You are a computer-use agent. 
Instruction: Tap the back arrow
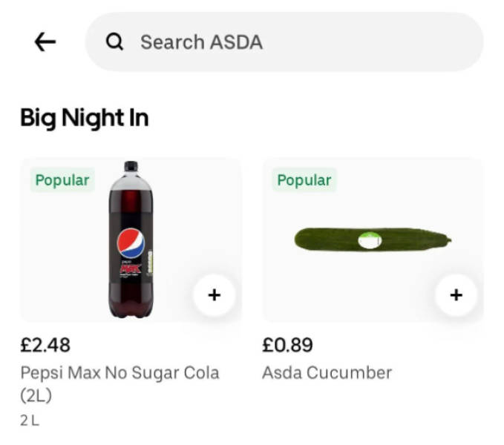[x=45, y=42]
